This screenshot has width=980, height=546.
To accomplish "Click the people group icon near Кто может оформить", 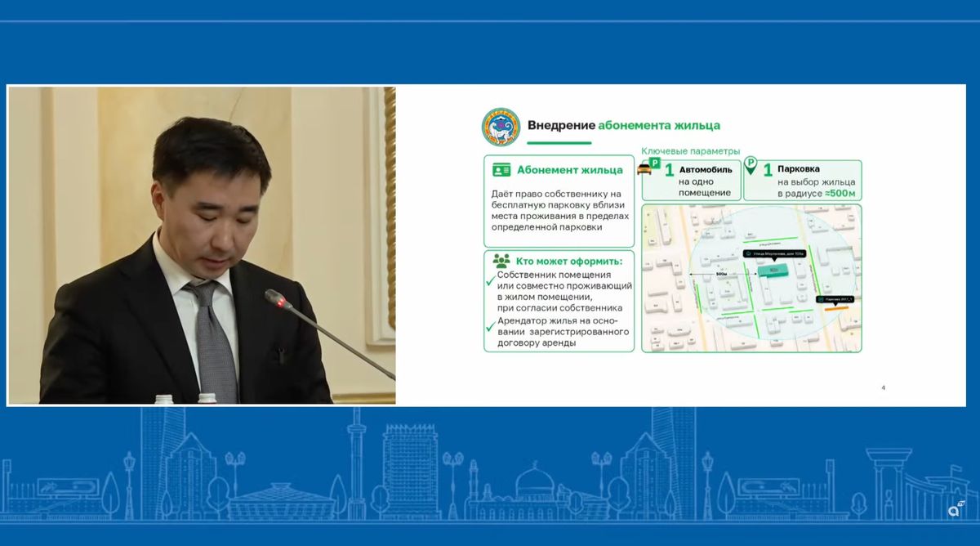I will (x=501, y=261).
